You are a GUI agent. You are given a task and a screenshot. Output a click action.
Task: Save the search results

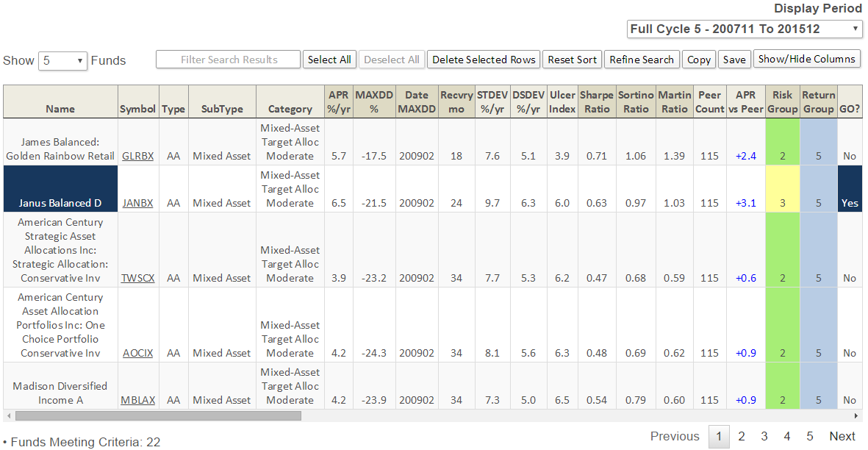[734, 60]
